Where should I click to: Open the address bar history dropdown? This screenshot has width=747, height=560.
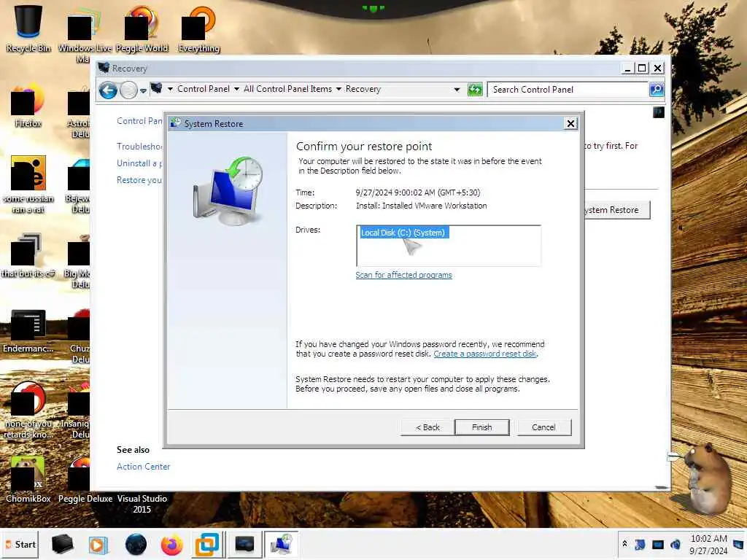point(457,90)
